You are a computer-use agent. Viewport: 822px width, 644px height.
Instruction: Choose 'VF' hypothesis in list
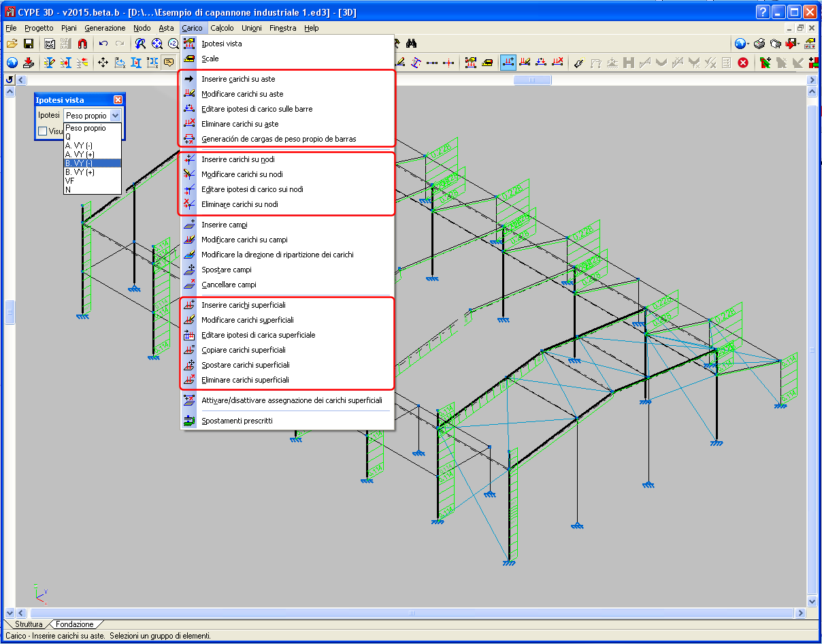(x=93, y=180)
